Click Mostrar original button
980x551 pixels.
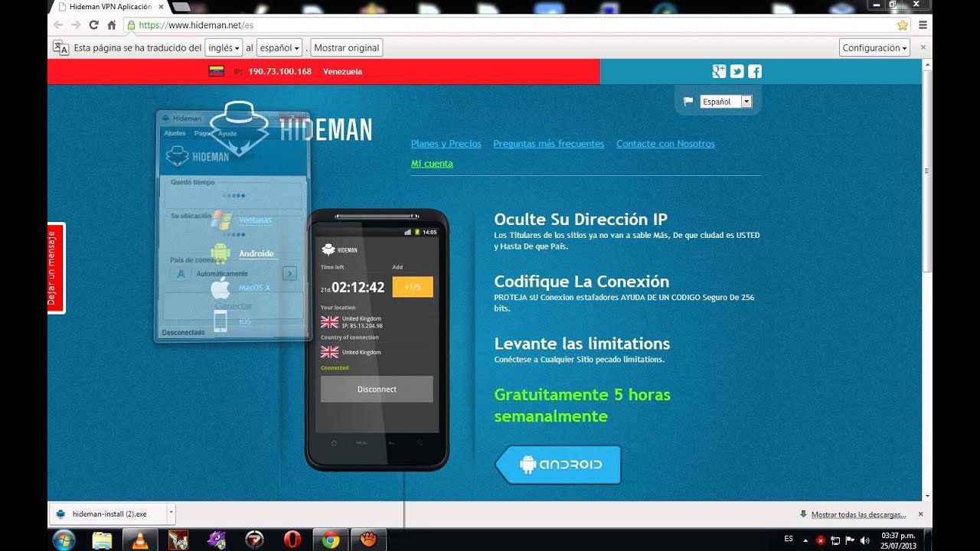pos(346,47)
